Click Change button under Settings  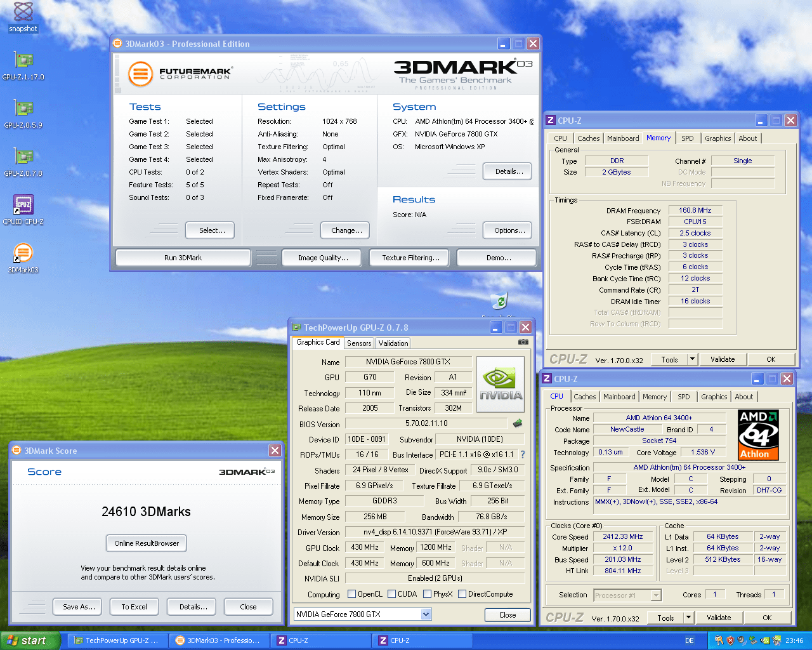[x=346, y=230]
